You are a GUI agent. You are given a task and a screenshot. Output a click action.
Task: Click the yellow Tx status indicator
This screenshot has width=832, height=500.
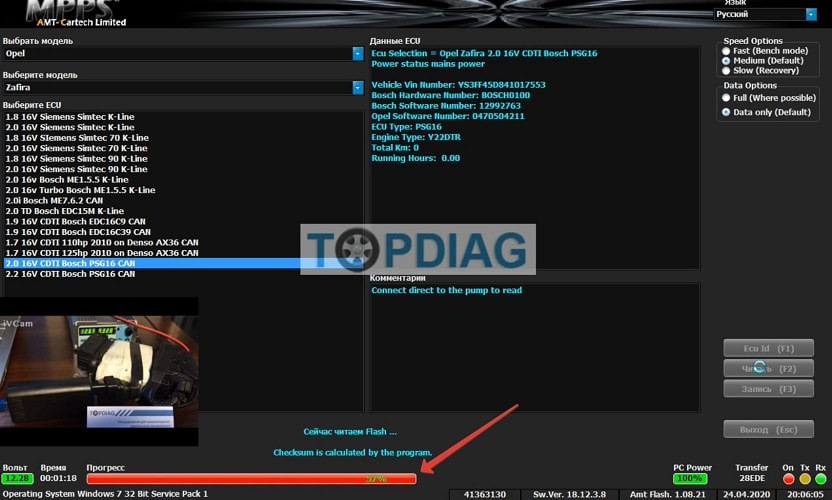805,479
